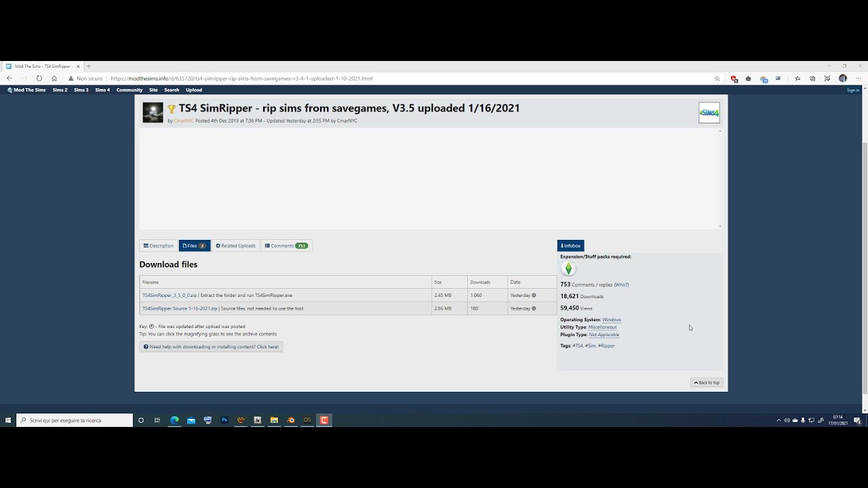Open Windows operating system link
868x488 pixels.
coord(612,320)
